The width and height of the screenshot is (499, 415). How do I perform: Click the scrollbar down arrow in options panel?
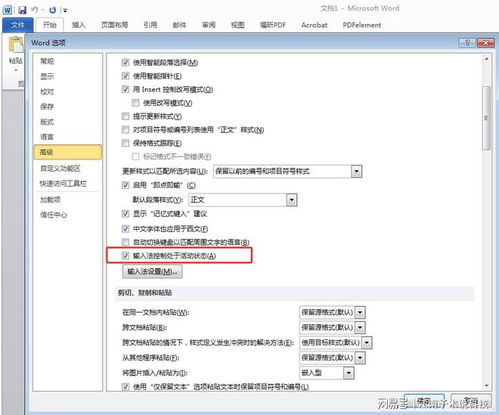point(486,386)
